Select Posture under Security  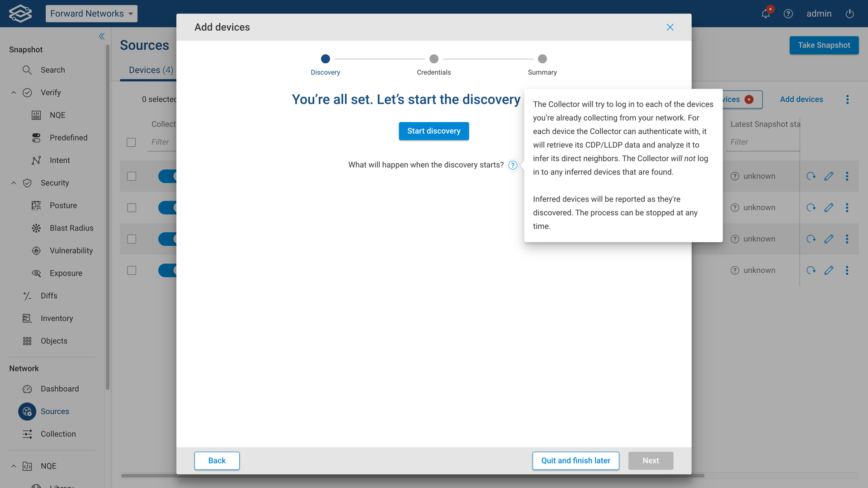63,205
